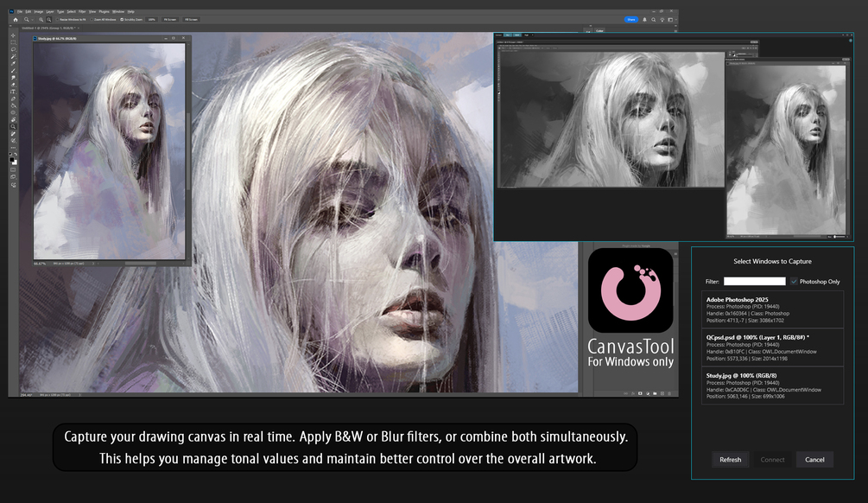This screenshot has height=503, width=868.
Task: Click the Filter text field
Action: pyautogui.click(x=755, y=282)
